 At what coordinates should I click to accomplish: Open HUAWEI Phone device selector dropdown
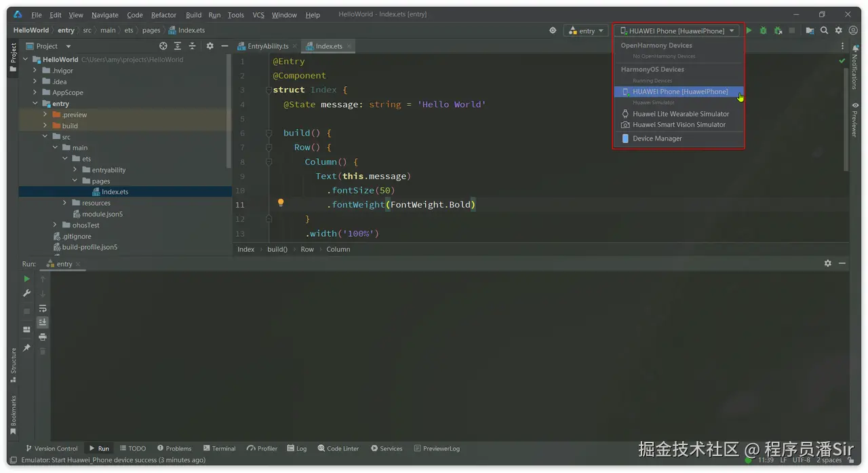coord(677,31)
